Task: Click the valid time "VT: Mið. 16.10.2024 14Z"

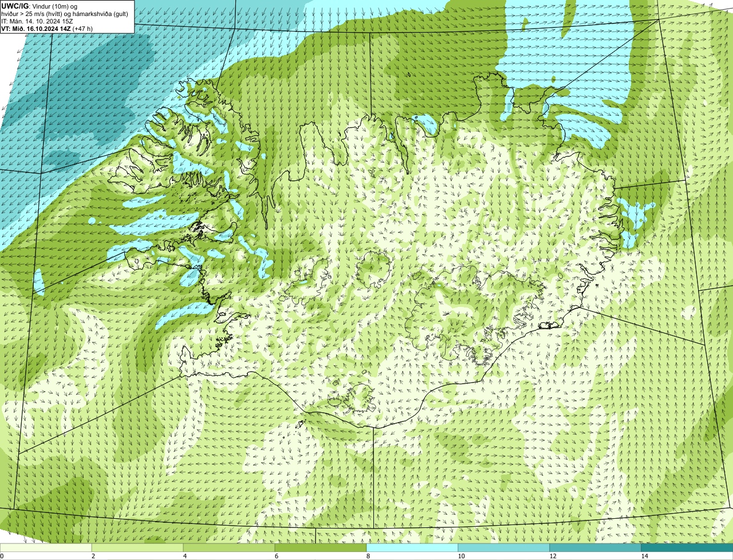Action: (x=36, y=28)
